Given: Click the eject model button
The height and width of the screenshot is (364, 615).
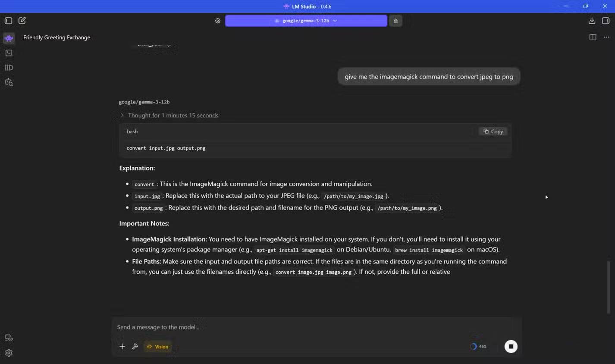Looking at the screenshot, I should tap(395, 21).
